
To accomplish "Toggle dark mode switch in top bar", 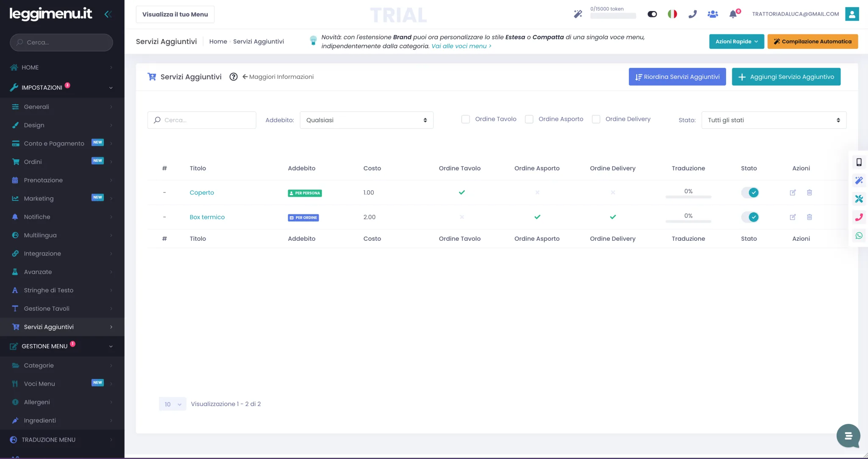I will tap(652, 14).
